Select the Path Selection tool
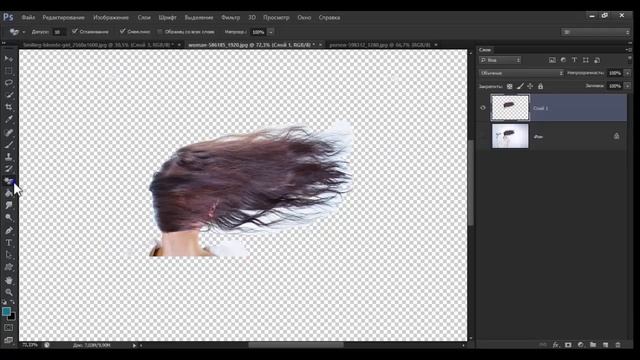Viewport: 640px width, 360px height. 9,255
